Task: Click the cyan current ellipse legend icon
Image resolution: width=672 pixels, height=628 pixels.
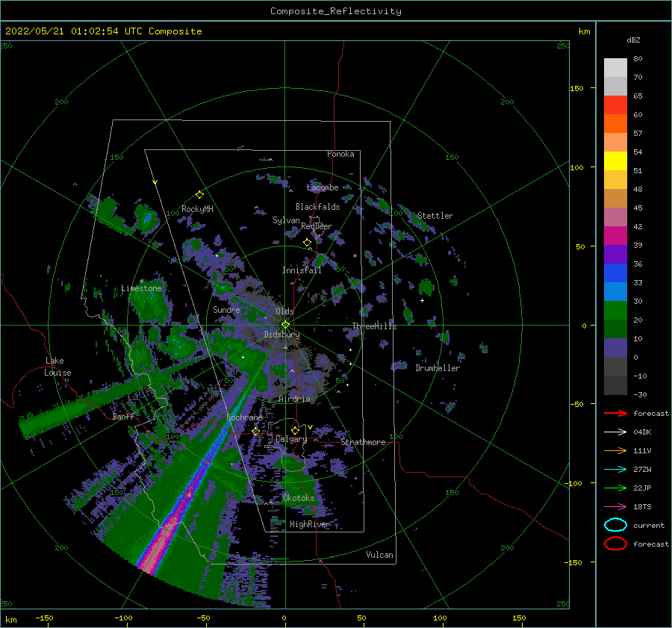Action: 615,525
